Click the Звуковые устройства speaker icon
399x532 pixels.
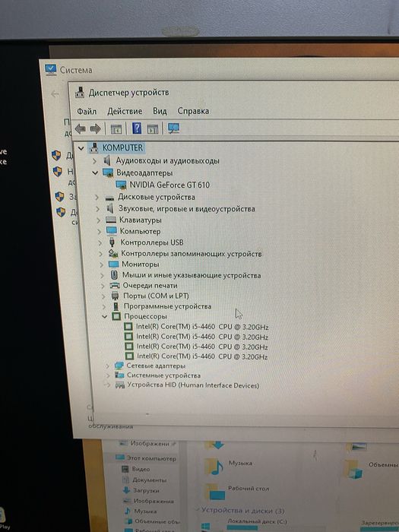110,208
